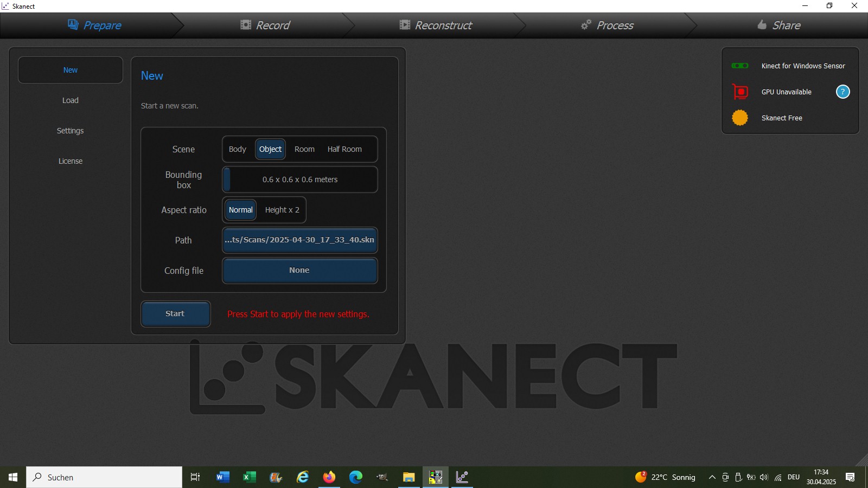The height and width of the screenshot is (488, 868).
Task: Go to the Reconstruct tab
Action: pos(436,25)
